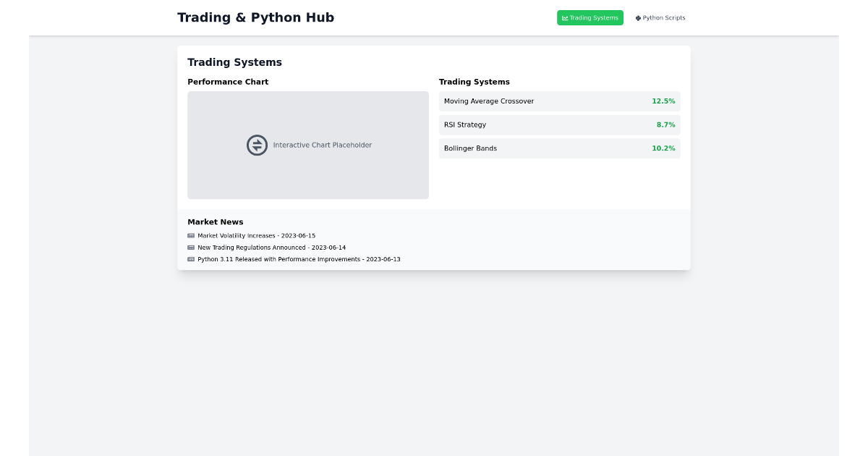Switch to the Python Scripts tab
The height and width of the screenshot is (456, 868).
[660, 17]
